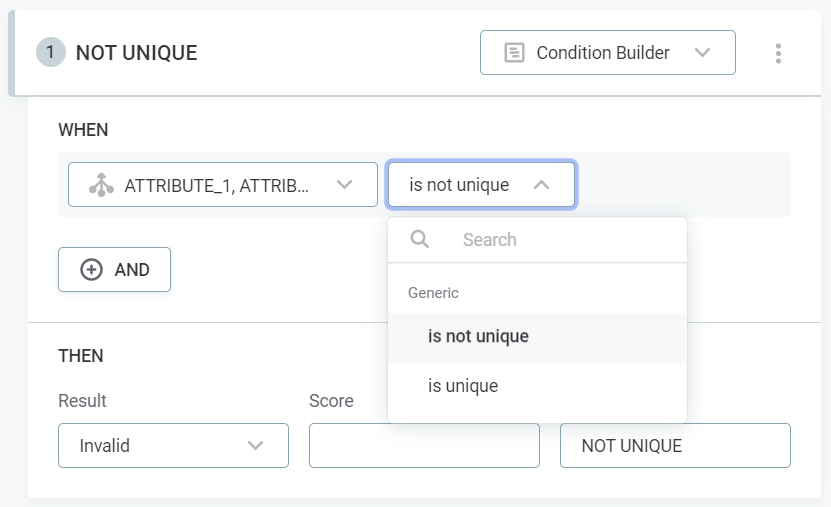
Task: Click into the empty Score input box
Action: click(424, 446)
